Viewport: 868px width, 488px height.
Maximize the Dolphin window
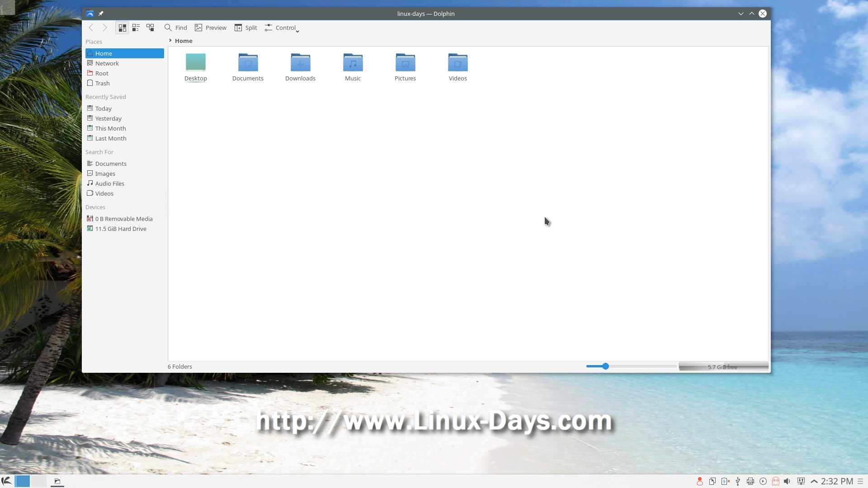coord(752,14)
